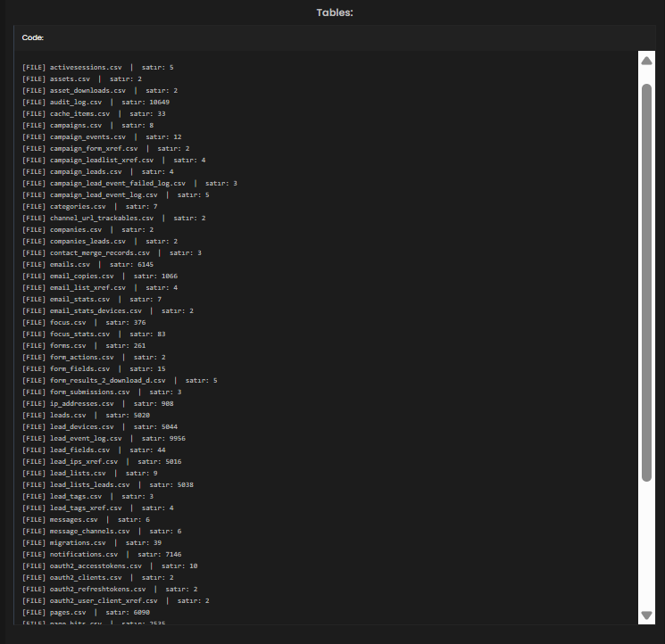
Task: Select the ip_addresses.csv line
Action: [97, 404]
